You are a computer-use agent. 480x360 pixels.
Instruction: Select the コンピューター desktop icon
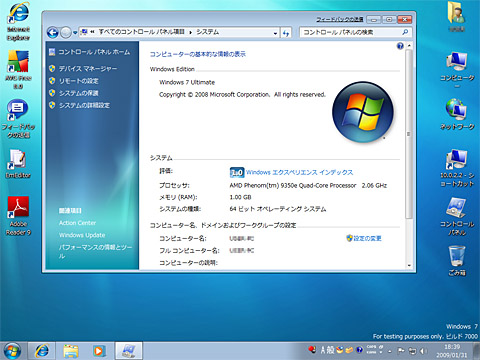click(457, 69)
